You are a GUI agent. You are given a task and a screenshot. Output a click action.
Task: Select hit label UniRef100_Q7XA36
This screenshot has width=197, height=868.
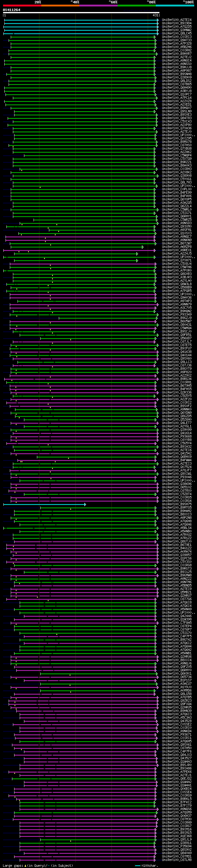click(x=177, y=128)
